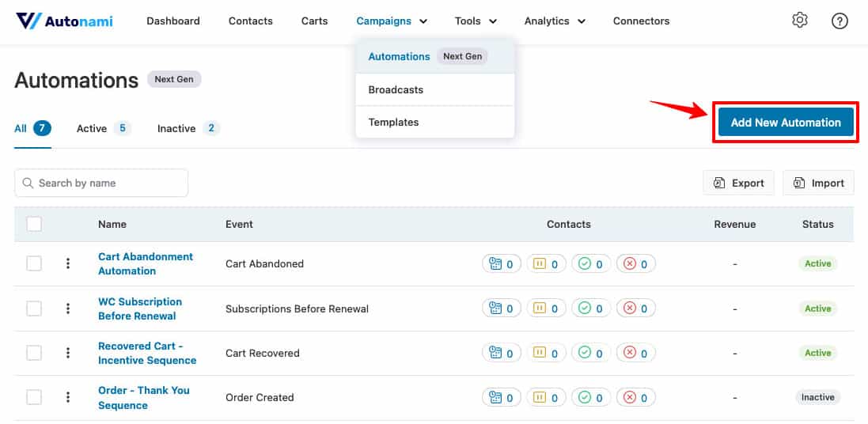Expand the Tools dropdown menu

click(x=476, y=21)
